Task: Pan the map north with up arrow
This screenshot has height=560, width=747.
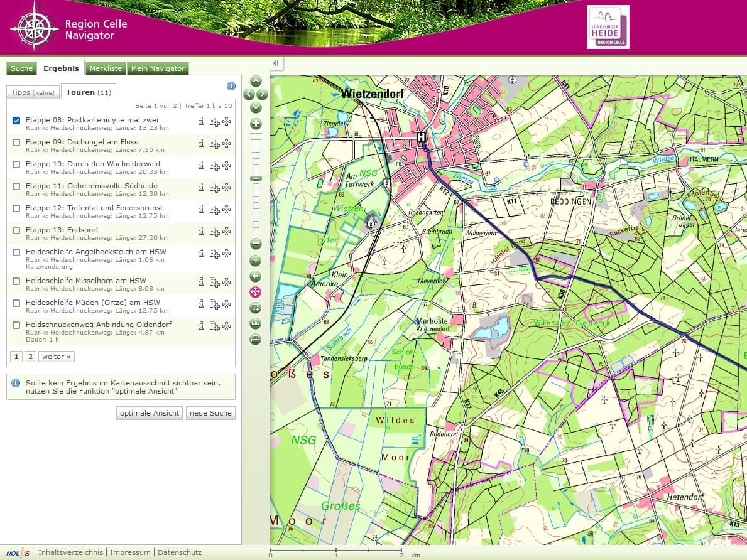Action: coord(256,81)
